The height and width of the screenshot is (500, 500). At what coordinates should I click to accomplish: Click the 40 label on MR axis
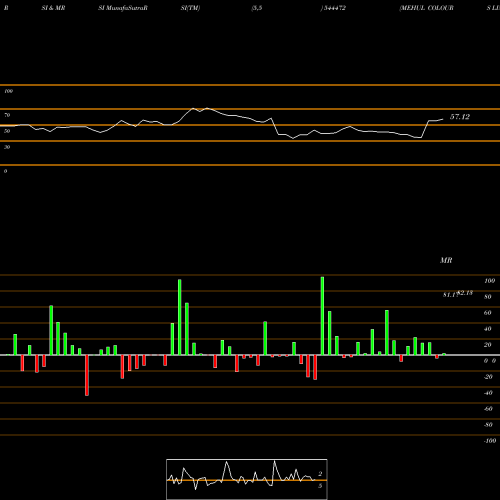[488, 329]
